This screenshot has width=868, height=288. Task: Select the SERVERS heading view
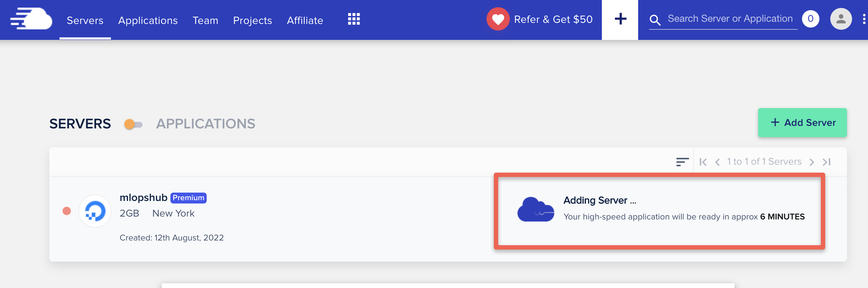pyautogui.click(x=80, y=124)
